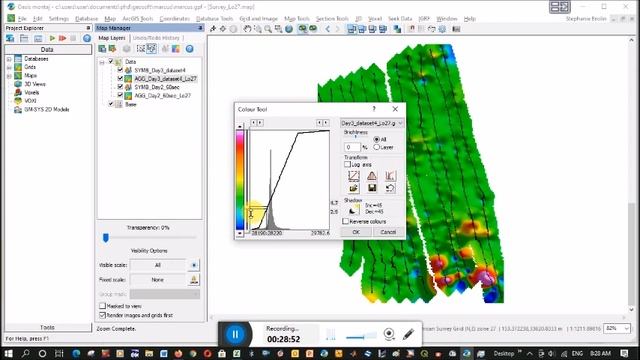Click the layer Transparency slider handle

point(106,238)
